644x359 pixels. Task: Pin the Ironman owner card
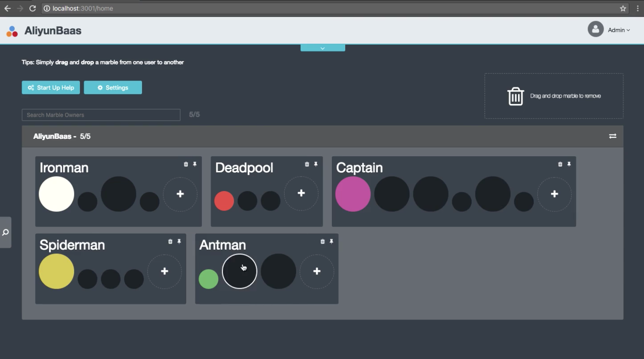194,164
